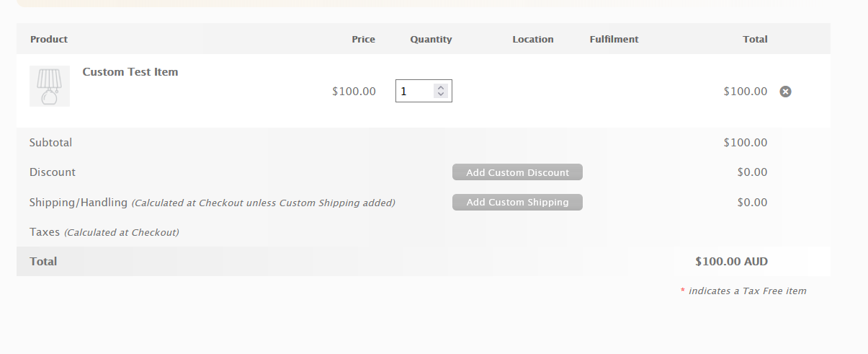
Task: Click Add Custom Shipping button
Action: pyautogui.click(x=517, y=203)
